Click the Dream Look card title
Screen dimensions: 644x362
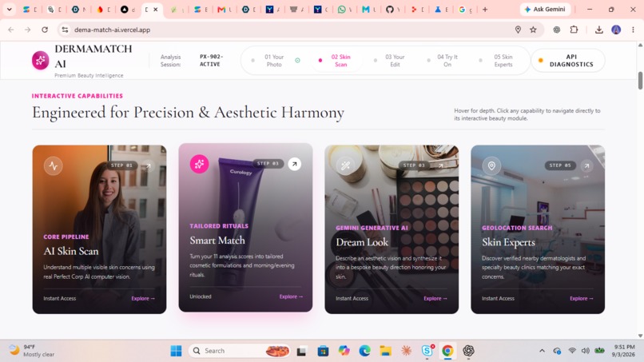(x=362, y=242)
